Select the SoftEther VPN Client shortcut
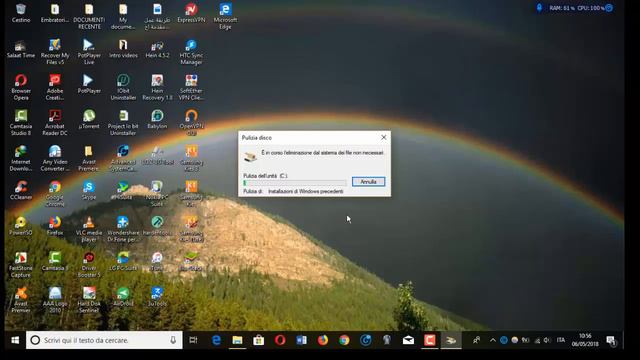 pos(191,87)
